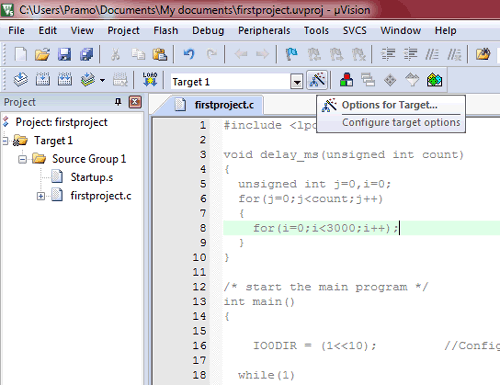Collapse the Target 1 tree node
This screenshot has height=385, width=500.
(5, 141)
